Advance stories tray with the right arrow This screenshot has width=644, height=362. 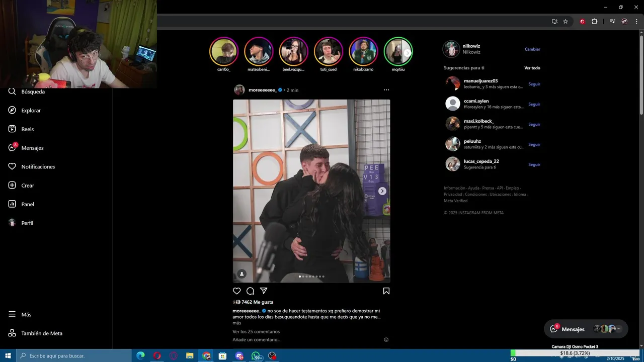(408, 53)
